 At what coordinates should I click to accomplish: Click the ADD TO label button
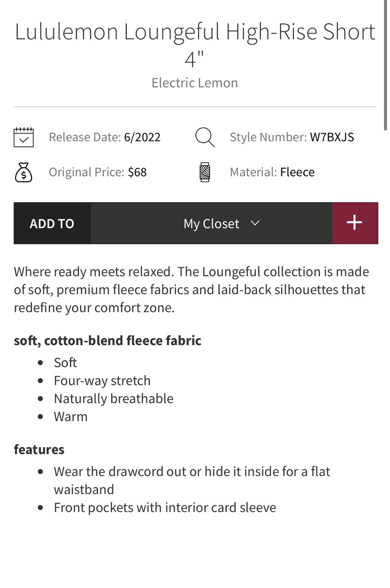click(52, 223)
